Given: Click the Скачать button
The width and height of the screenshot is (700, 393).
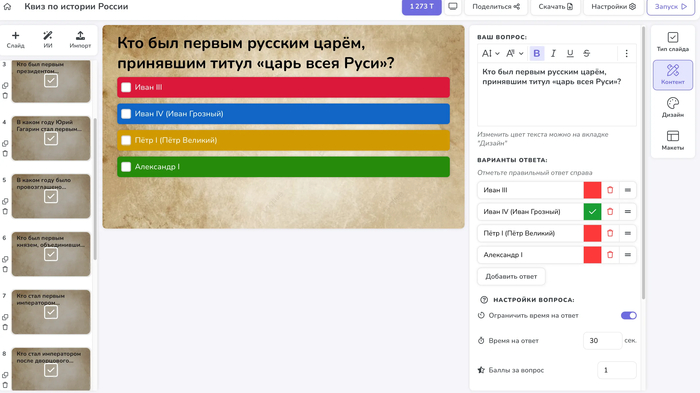Looking at the screenshot, I should (x=555, y=7).
